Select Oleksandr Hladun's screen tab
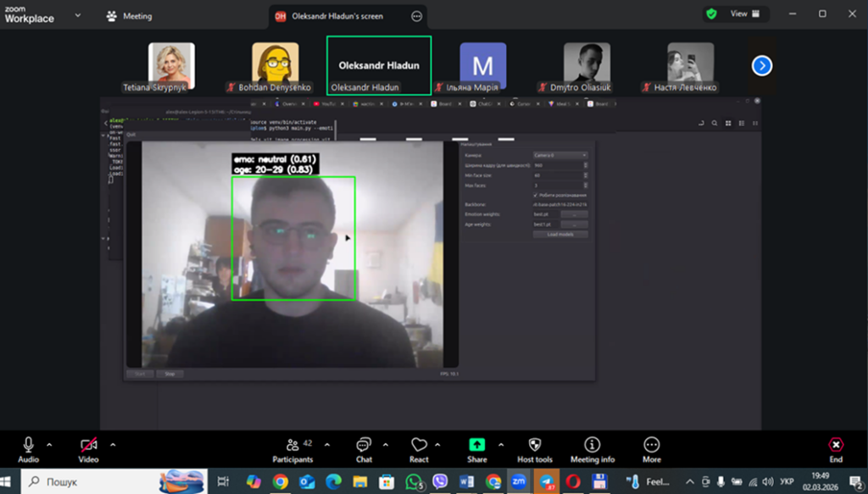 (x=337, y=16)
